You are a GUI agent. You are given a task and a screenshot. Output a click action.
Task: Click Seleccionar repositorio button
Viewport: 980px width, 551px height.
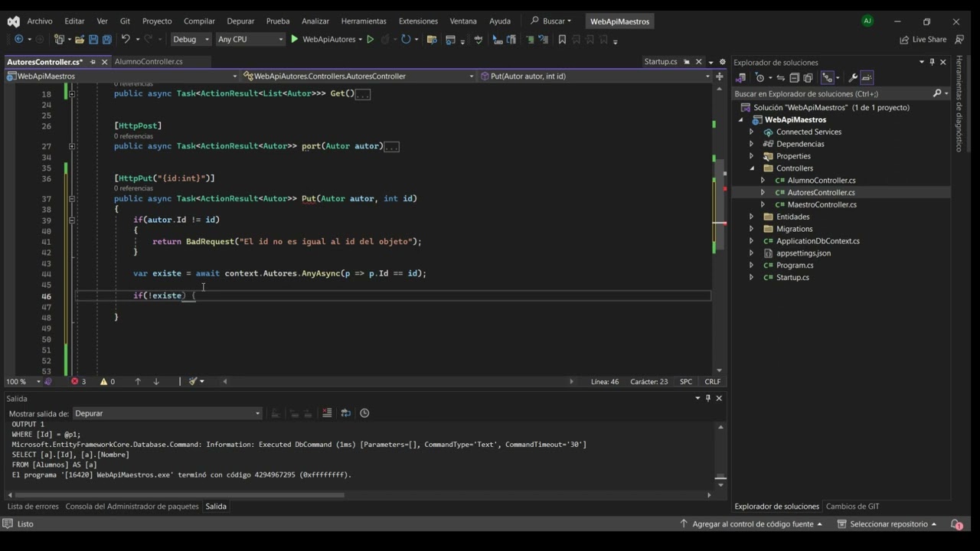coord(887,524)
